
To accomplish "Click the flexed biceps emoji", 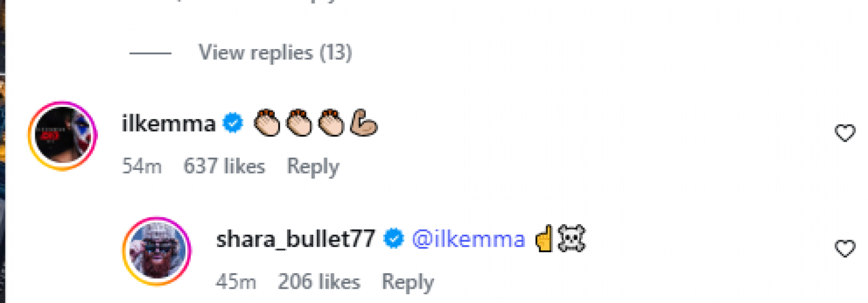I will [364, 124].
